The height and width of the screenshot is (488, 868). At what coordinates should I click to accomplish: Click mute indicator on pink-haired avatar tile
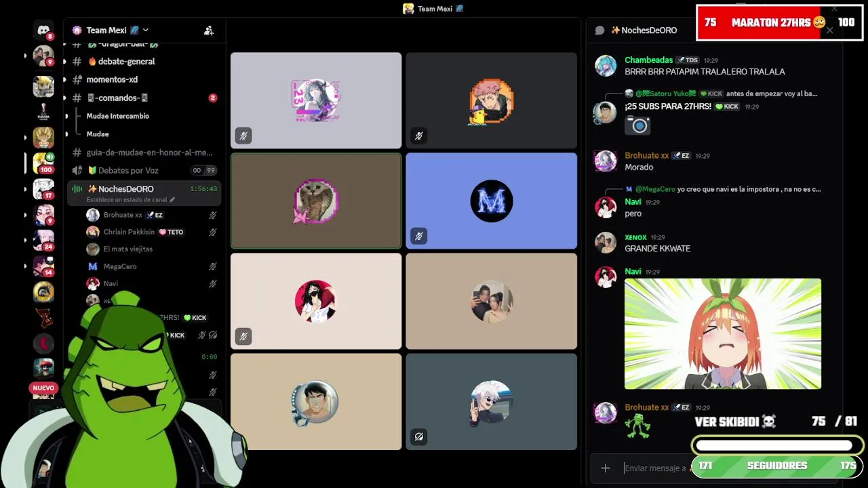pos(418,136)
